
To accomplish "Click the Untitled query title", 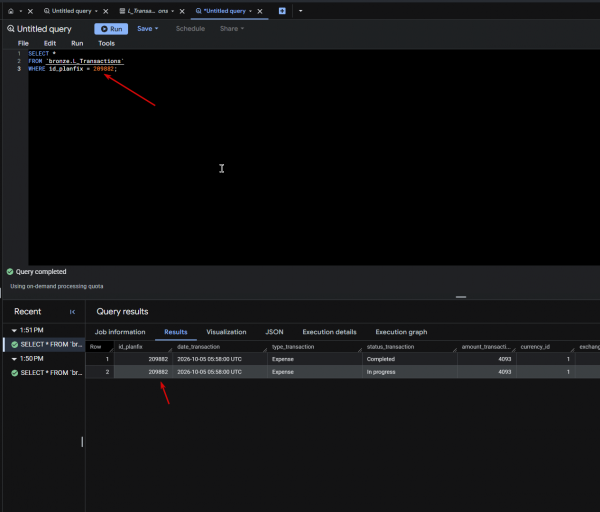I will [x=44, y=29].
